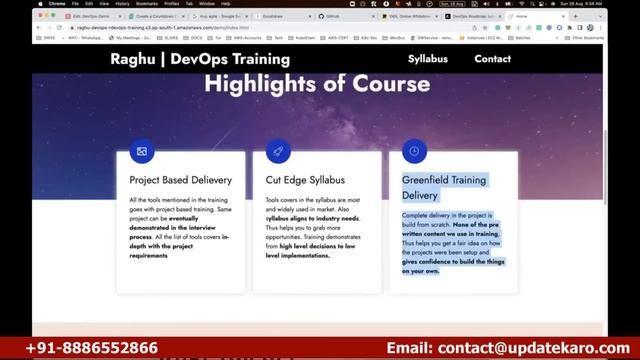Open the File menu

(x=75, y=4)
